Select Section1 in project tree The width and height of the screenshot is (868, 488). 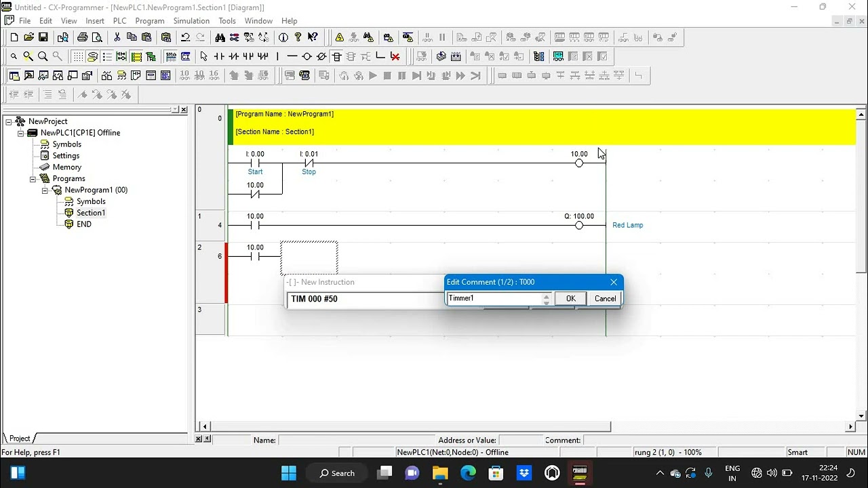point(91,213)
